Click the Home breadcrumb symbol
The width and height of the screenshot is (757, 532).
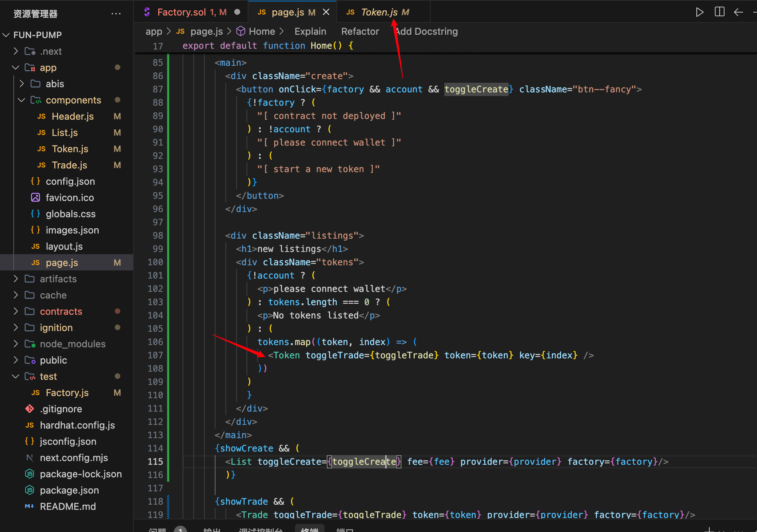(x=256, y=31)
